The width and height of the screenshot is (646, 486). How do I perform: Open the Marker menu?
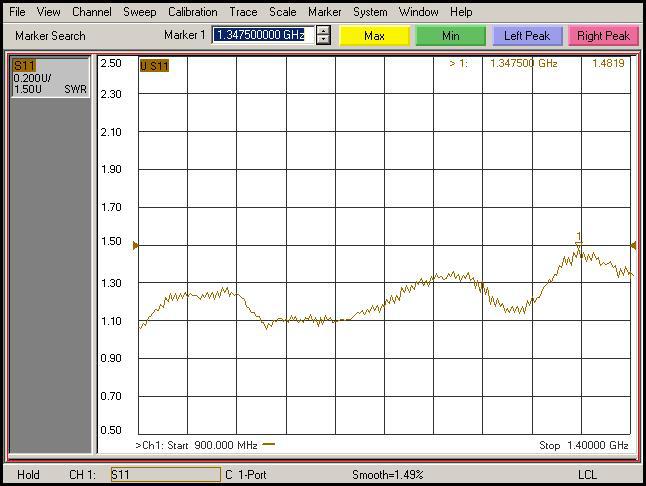(x=325, y=12)
